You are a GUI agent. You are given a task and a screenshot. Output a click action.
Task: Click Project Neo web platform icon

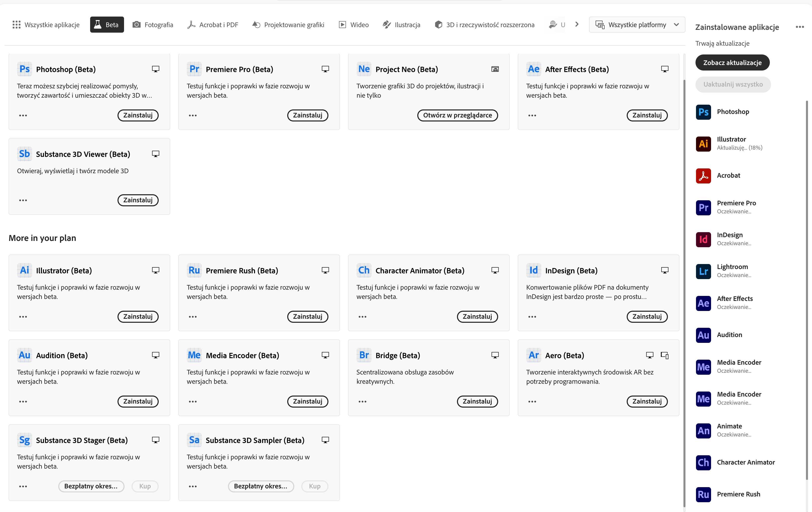[495, 69]
